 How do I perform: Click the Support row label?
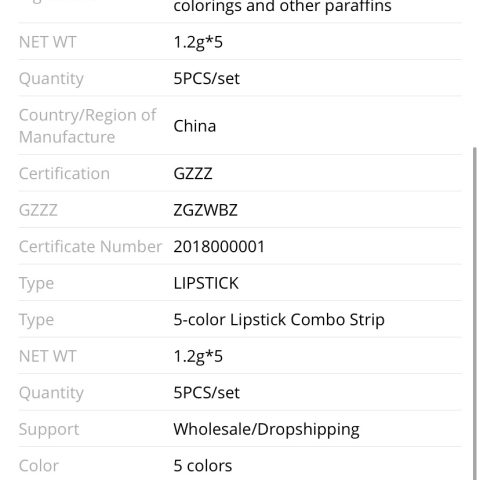49,429
